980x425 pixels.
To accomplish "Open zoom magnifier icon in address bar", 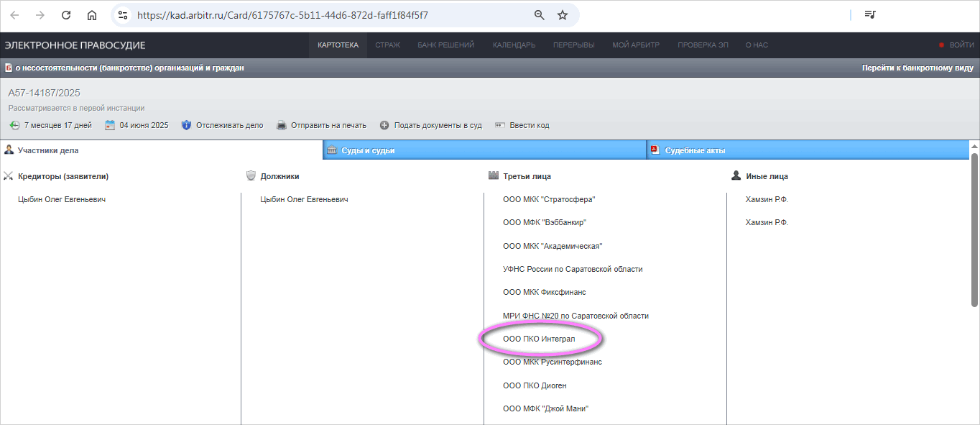I will coord(539,15).
